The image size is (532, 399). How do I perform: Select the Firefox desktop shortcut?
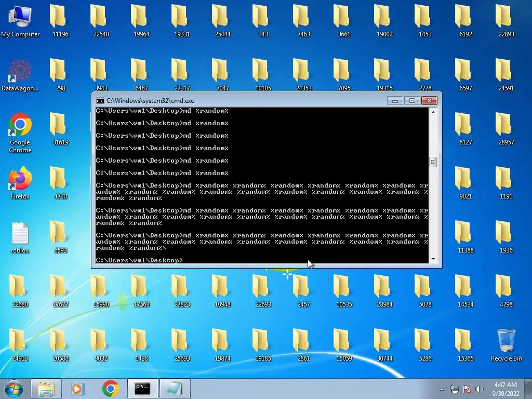[20, 182]
